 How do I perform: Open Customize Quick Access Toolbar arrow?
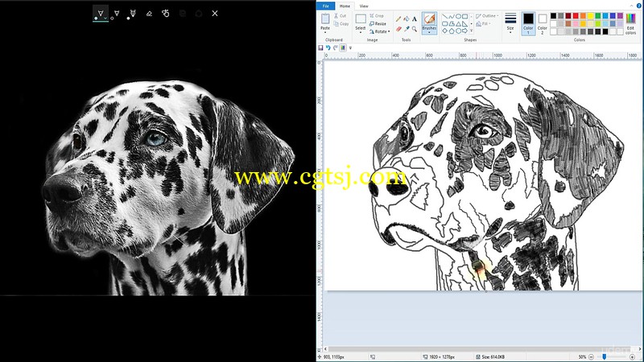tap(350, 48)
